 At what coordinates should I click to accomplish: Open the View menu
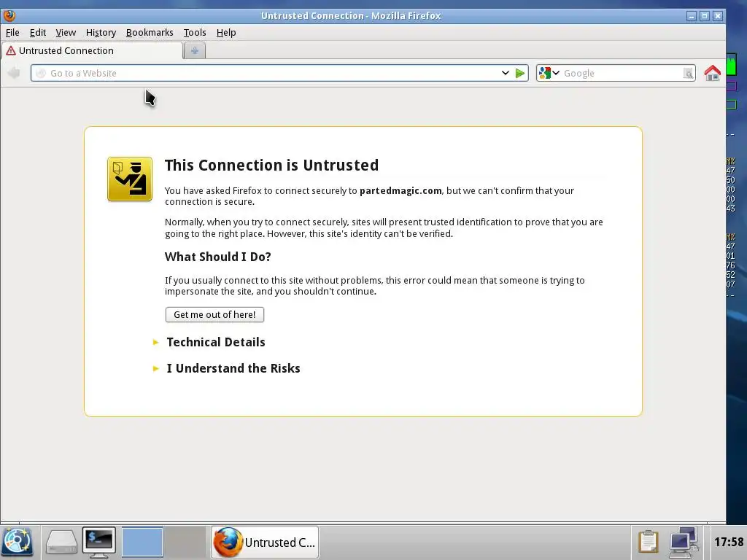pos(66,32)
